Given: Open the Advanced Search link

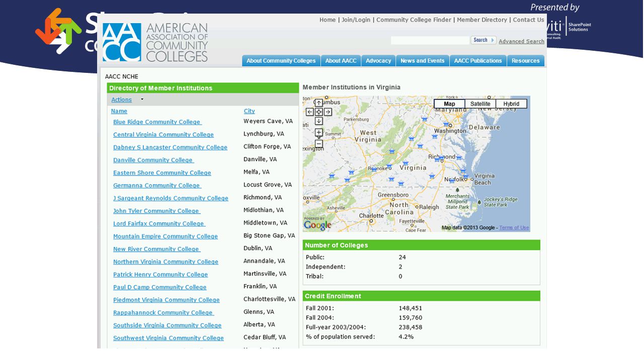Looking at the screenshot, I should pos(521,41).
